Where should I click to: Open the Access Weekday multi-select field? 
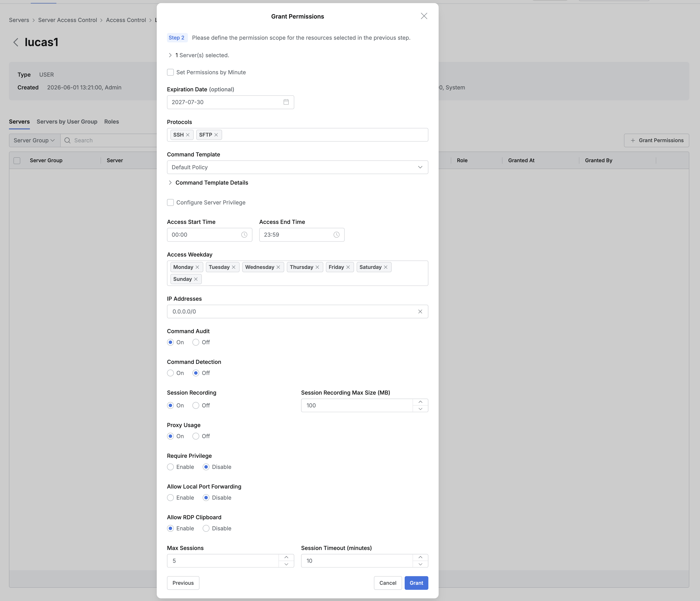point(297,273)
